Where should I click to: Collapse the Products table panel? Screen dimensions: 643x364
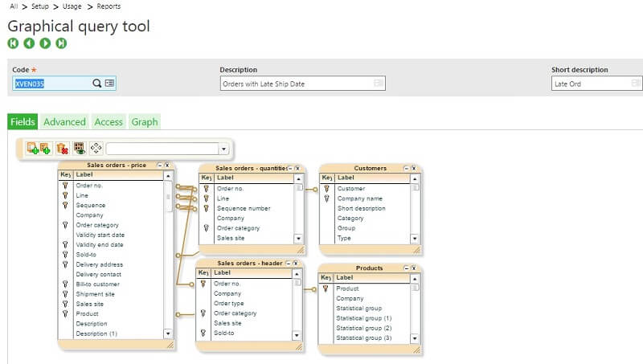point(407,268)
